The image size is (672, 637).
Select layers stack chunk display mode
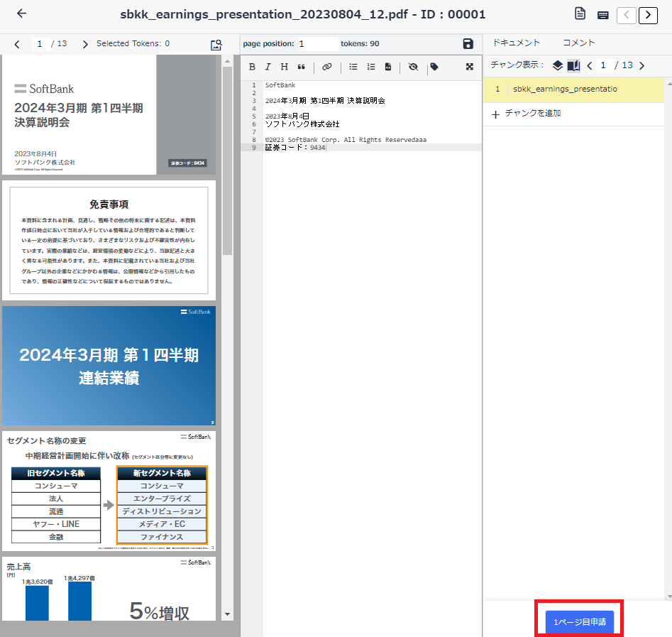click(558, 65)
